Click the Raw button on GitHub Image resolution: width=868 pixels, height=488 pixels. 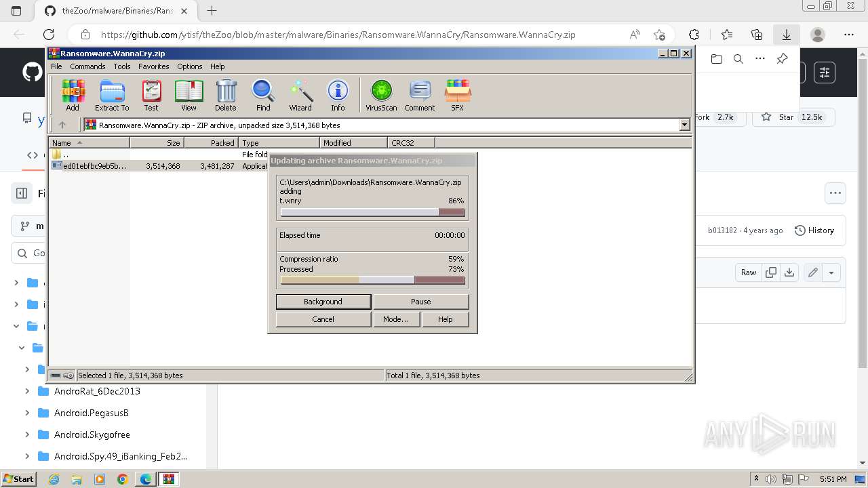point(749,272)
